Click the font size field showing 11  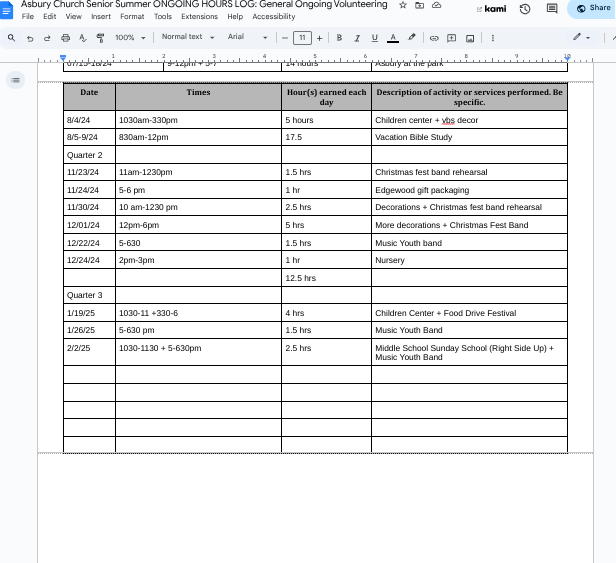click(302, 38)
